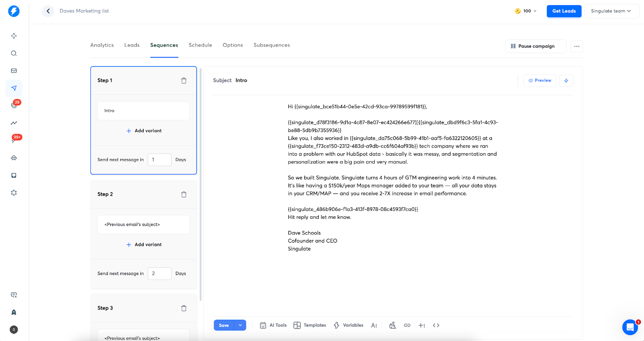Switch to the Options tab
Screen dimensions: 644x341
(x=233, y=45)
